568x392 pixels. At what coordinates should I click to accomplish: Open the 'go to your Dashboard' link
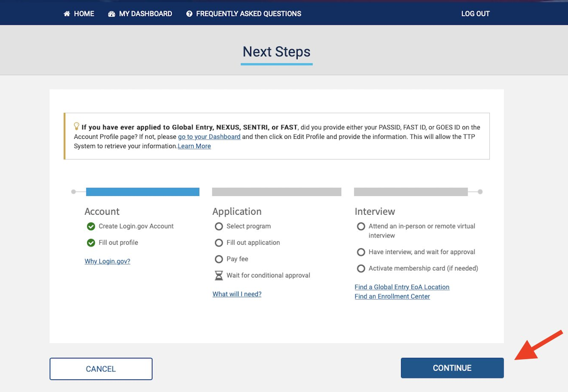[x=209, y=137]
